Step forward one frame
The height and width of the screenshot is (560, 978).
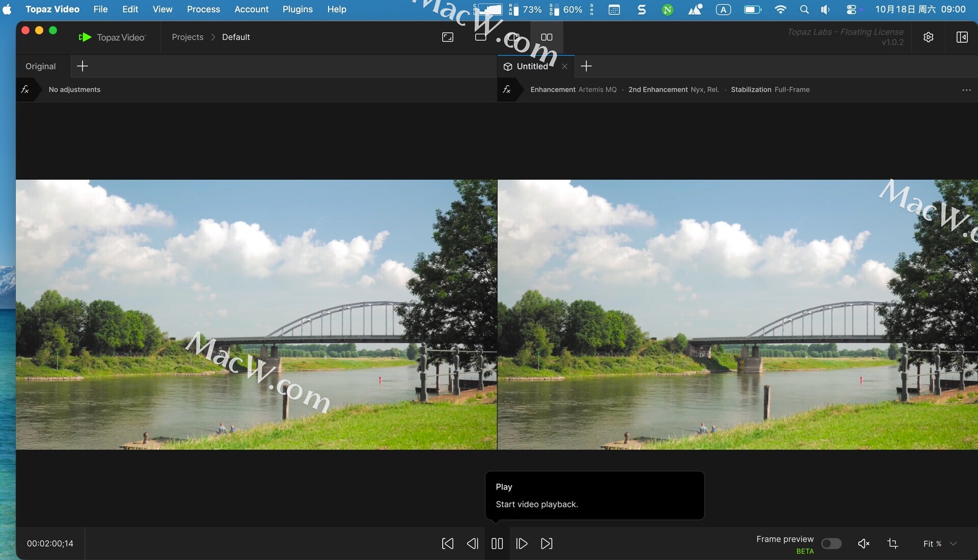coord(522,544)
